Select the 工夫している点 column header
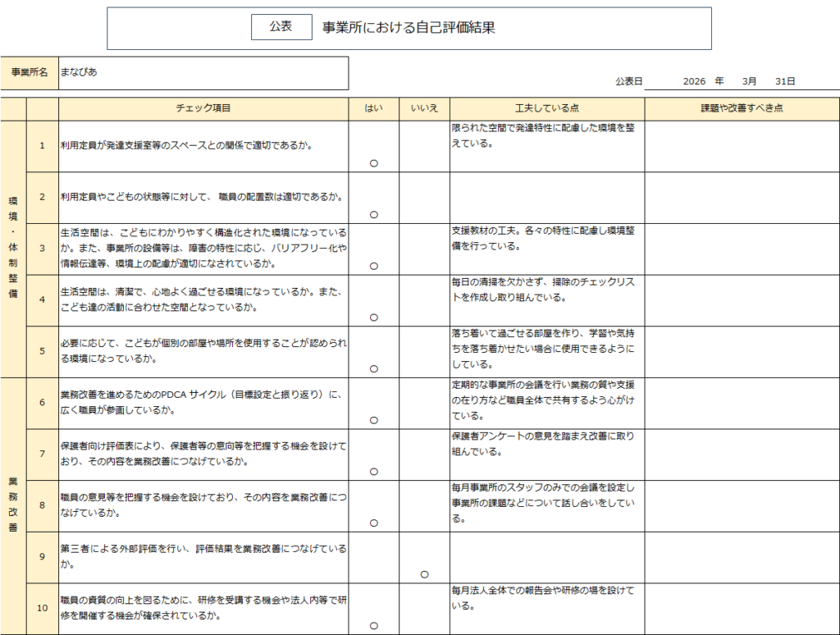This screenshot has height=635, width=840. tap(546, 108)
